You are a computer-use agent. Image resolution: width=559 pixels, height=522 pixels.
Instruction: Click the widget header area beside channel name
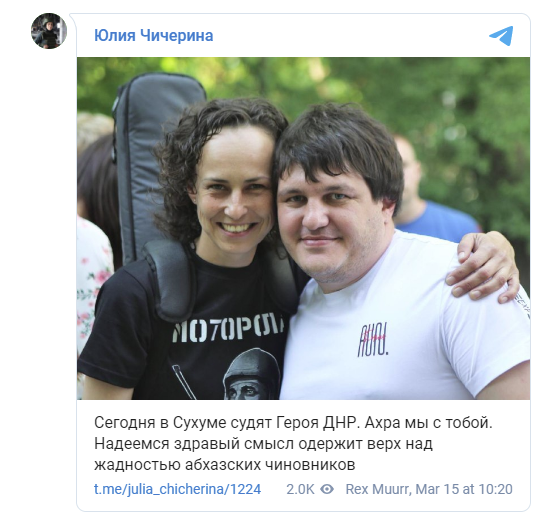[x=349, y=36]
